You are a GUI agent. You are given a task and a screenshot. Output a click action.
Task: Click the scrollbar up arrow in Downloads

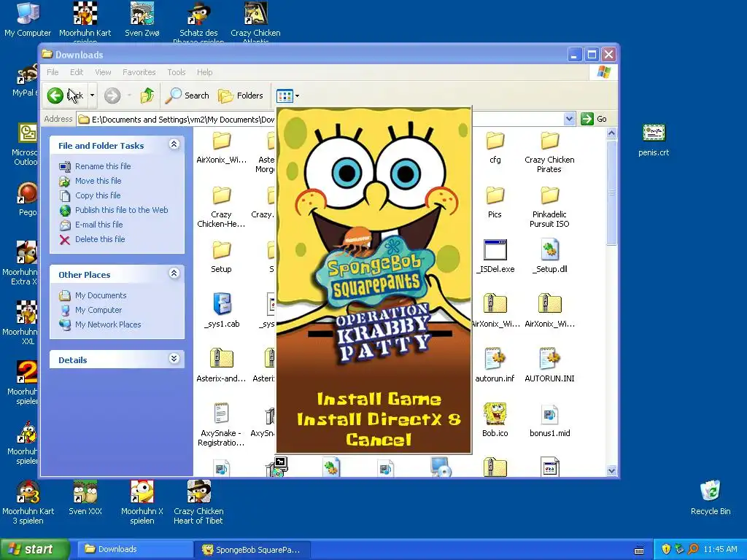point(612,133)
